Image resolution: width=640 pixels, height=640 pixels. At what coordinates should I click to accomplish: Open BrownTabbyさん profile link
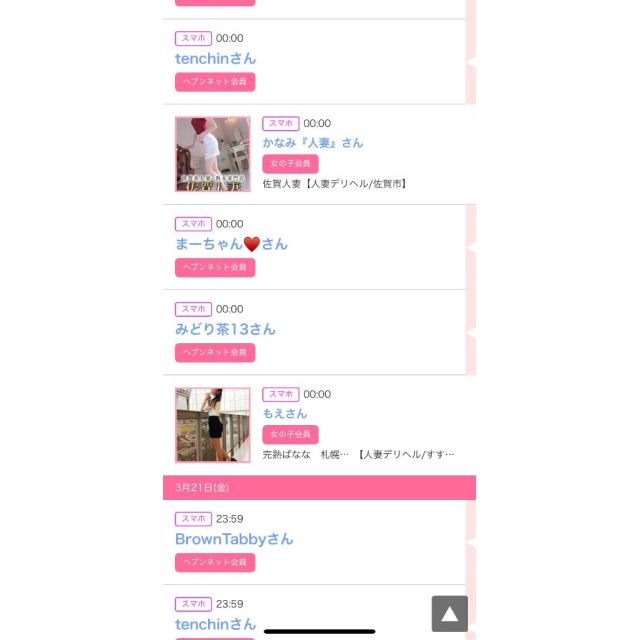(x=234, y=539)
